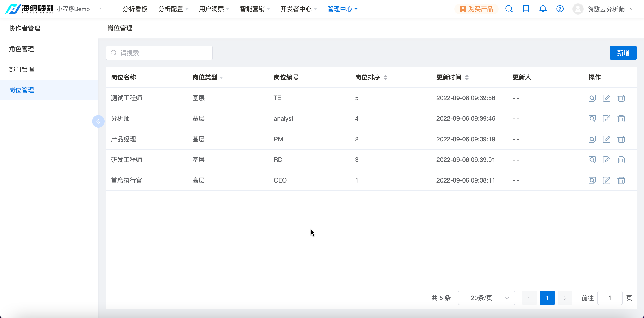
Task: Focus the 请搜索 search field
Action: 159,53
